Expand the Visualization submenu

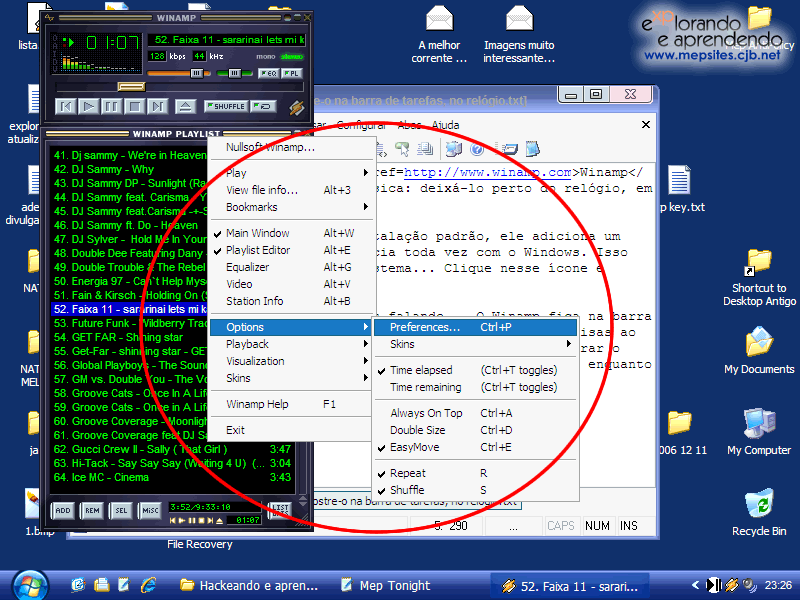point(291,361)
